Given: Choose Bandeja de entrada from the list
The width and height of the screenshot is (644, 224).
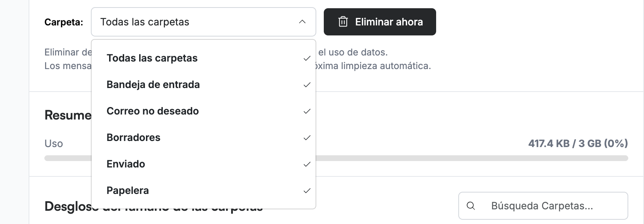Looking at the screenshot, I should [x=204, y=84].
